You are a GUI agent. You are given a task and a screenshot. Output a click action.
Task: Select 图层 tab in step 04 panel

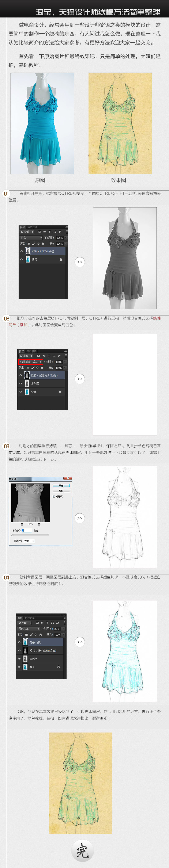(20, 618)
